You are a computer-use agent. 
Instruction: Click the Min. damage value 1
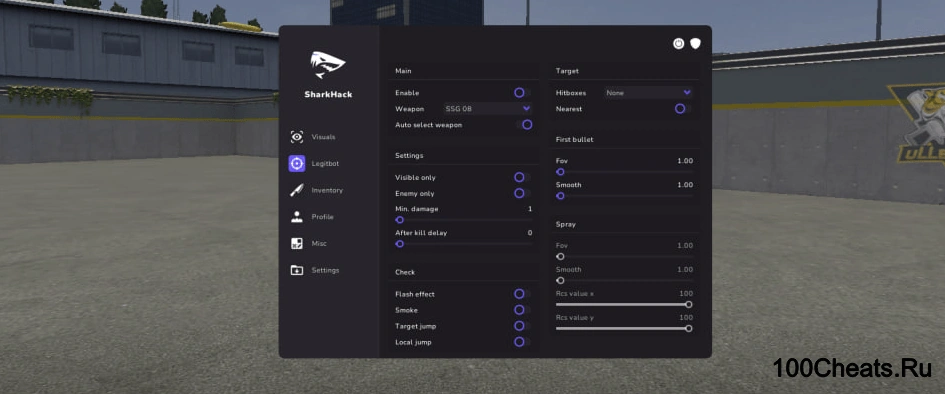pos(530,209)
